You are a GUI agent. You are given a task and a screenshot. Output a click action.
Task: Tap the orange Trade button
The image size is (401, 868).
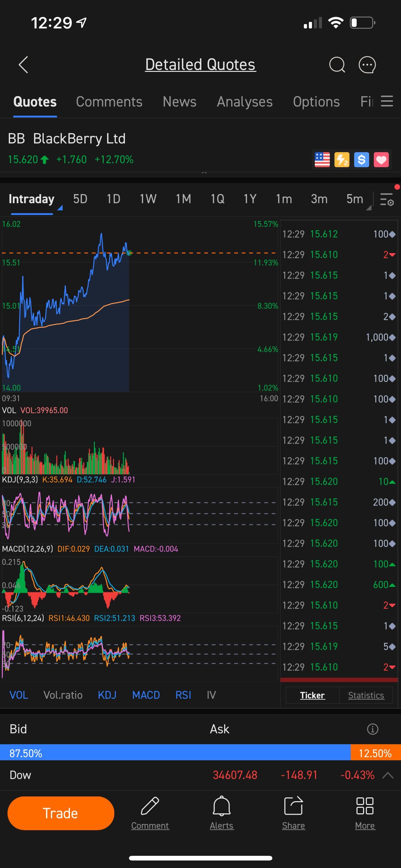point(61,813)
